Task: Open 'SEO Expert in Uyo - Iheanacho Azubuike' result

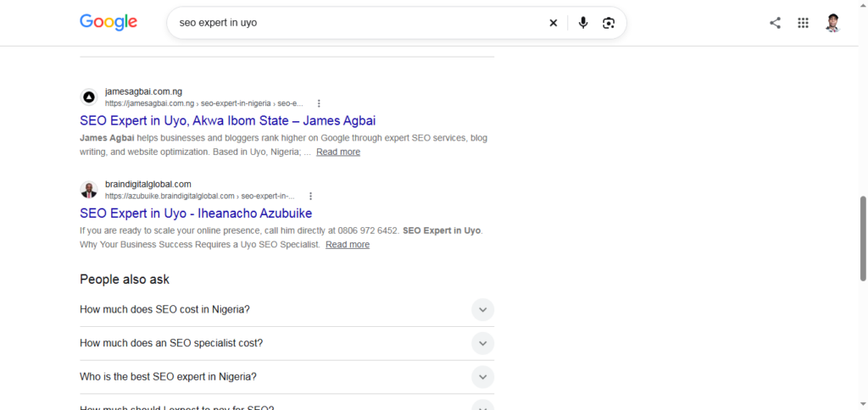Action: (196, 213)
